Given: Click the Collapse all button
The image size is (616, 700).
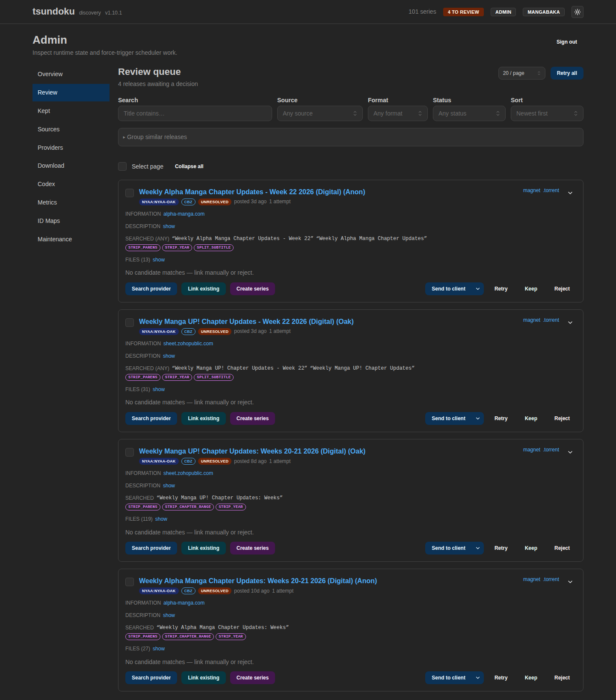Looking at the screenshot, I should pyautogui.click(x=189, y=166).
